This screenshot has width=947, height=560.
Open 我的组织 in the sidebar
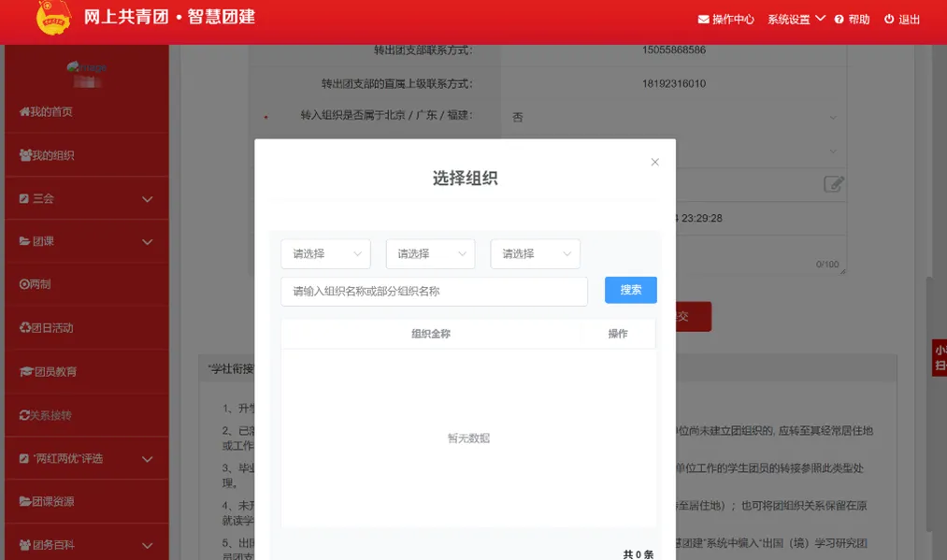click(x=47, y=155)
